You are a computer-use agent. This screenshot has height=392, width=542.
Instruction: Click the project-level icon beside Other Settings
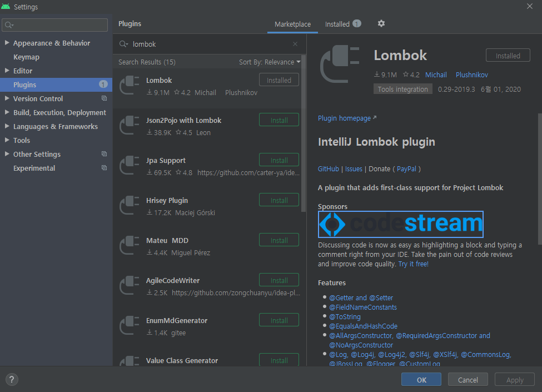(x=104, y=154)
